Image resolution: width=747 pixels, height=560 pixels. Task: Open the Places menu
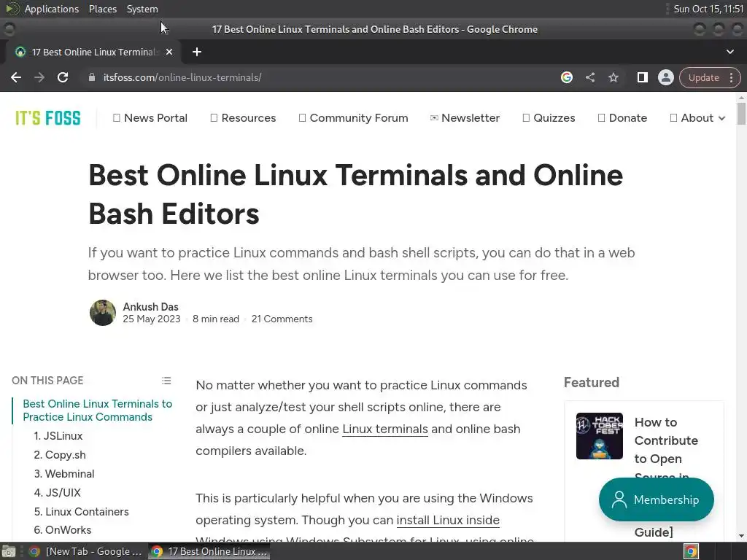pos(103,9)
